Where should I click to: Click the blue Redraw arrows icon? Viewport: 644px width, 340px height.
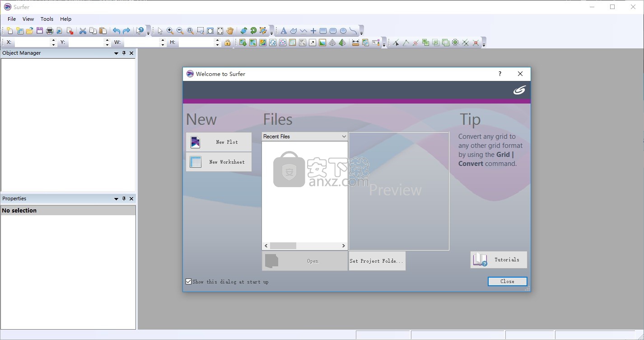[x=243, y=31]
